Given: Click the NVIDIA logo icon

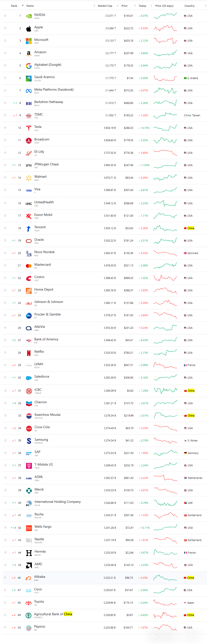Looking at the screenshot, I should click(29, 16).
